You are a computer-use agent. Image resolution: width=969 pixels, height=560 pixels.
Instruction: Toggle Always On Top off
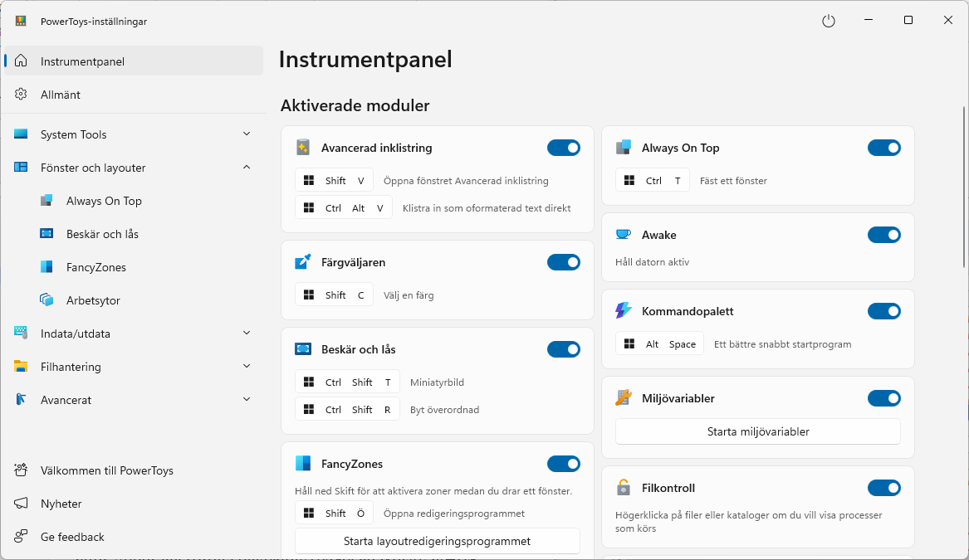[884, 148]
